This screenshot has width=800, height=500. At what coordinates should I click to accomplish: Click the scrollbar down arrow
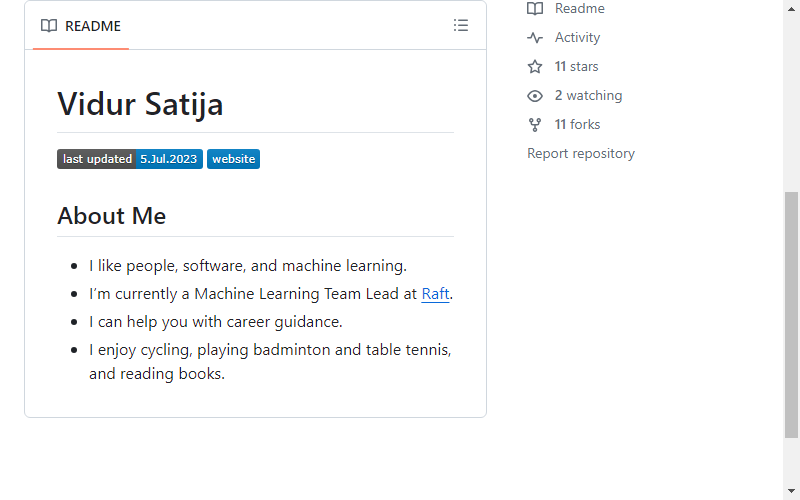click(x=791, y=491)
